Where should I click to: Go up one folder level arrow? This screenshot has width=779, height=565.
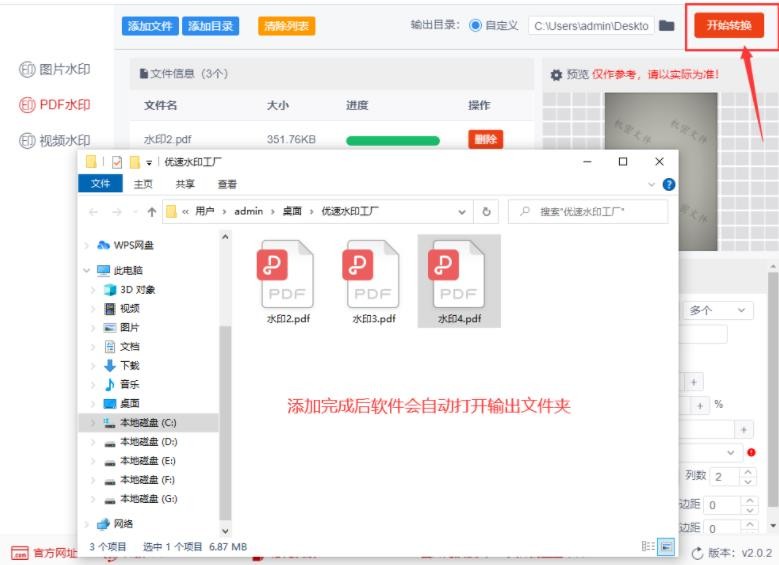(151, 212)
